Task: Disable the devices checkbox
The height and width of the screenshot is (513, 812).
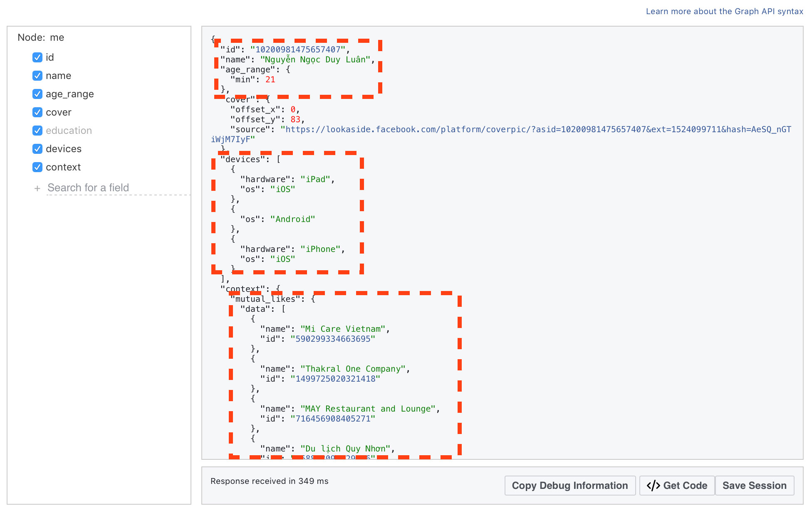Action: point(38,148)
